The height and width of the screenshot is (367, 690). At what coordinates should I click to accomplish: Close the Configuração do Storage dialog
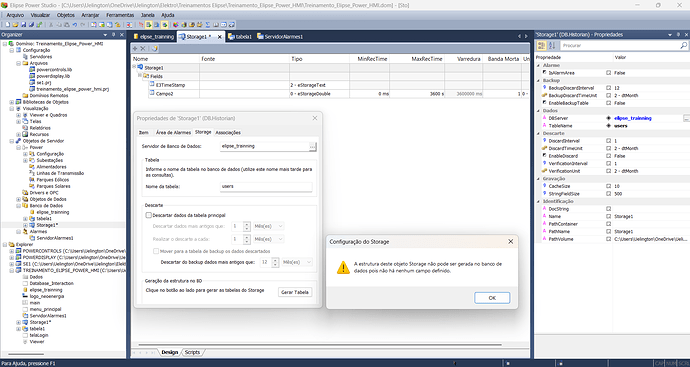[510, 242]
